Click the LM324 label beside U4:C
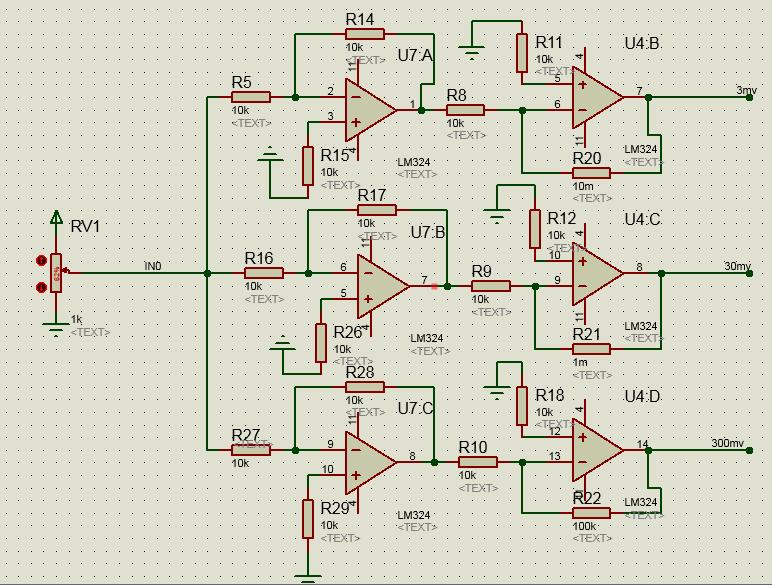This screenshot has width=772, height=585. point(641,325)
